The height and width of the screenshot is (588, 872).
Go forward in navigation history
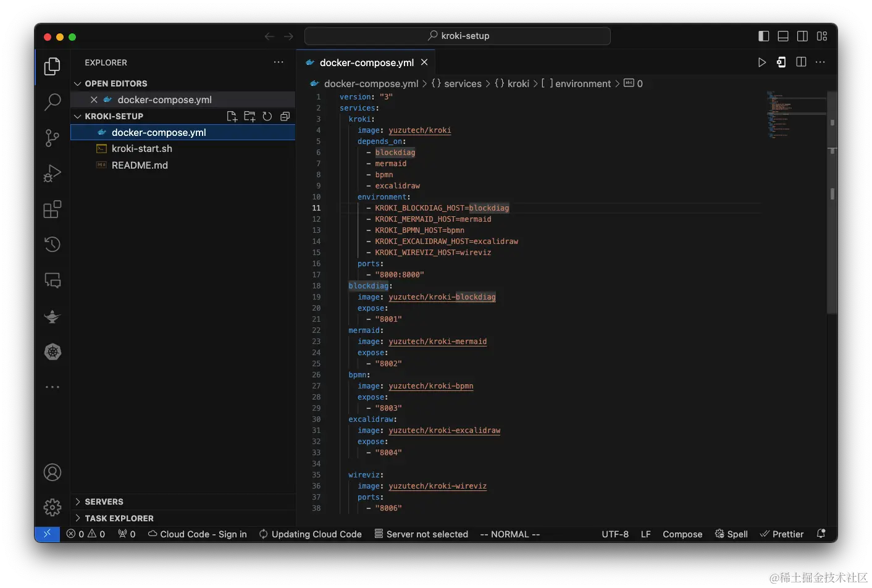(288, 36)
